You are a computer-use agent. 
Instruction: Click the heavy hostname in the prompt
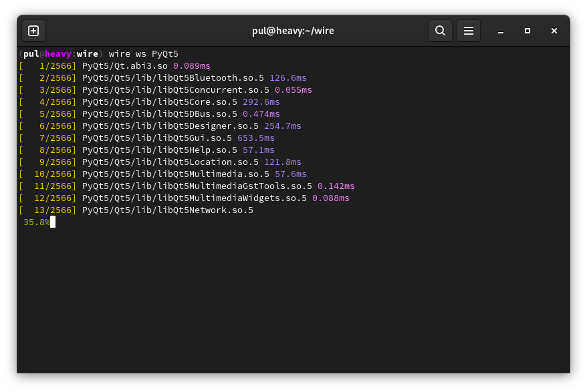pyautogui.click(x=58, y=54)
